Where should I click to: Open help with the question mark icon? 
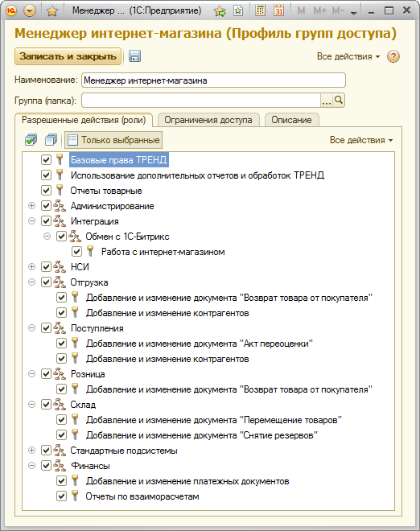[x=393, y=56]
